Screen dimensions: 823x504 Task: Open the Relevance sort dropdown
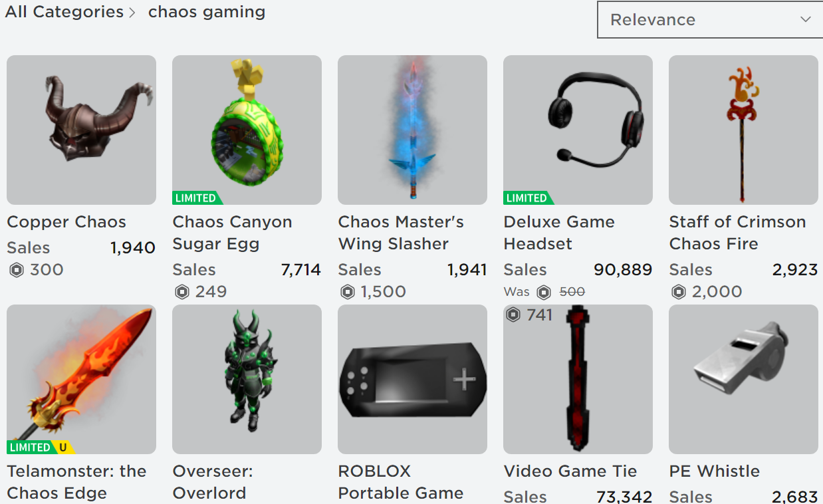pyautogui.click(x=710, y=20)
